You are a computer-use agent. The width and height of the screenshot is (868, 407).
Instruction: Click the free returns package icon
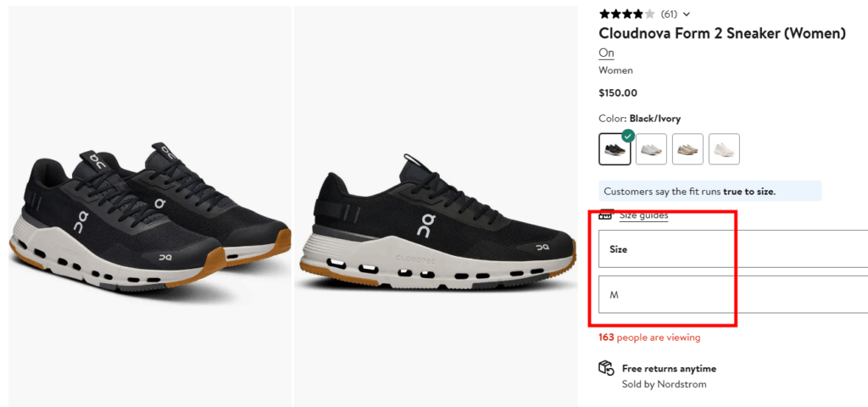605,368
